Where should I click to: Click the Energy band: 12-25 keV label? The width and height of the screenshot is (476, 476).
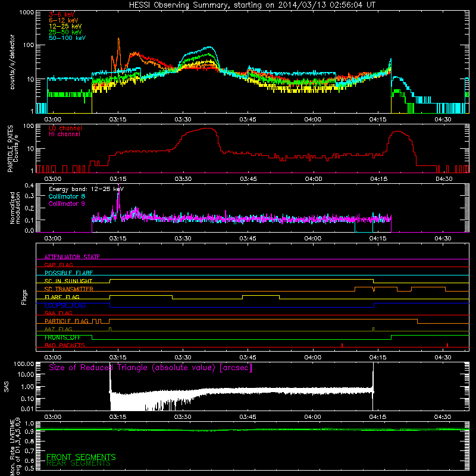tap(86, 189)
